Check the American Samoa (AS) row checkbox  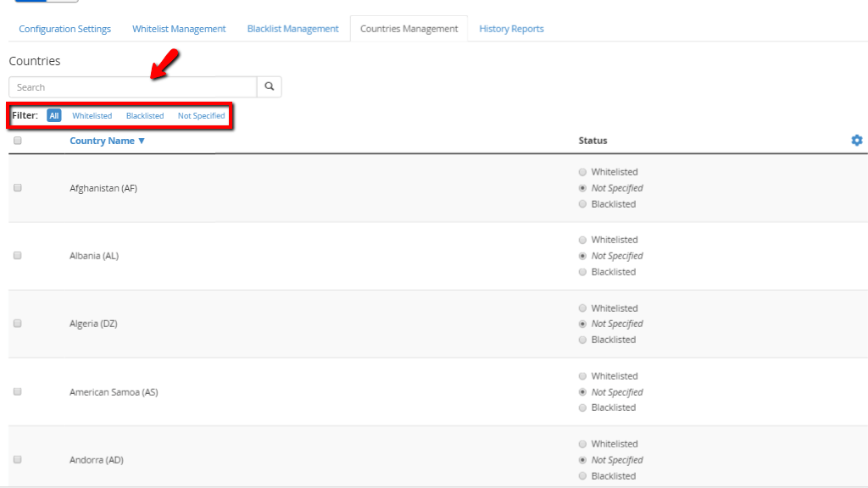coord(18,391)
